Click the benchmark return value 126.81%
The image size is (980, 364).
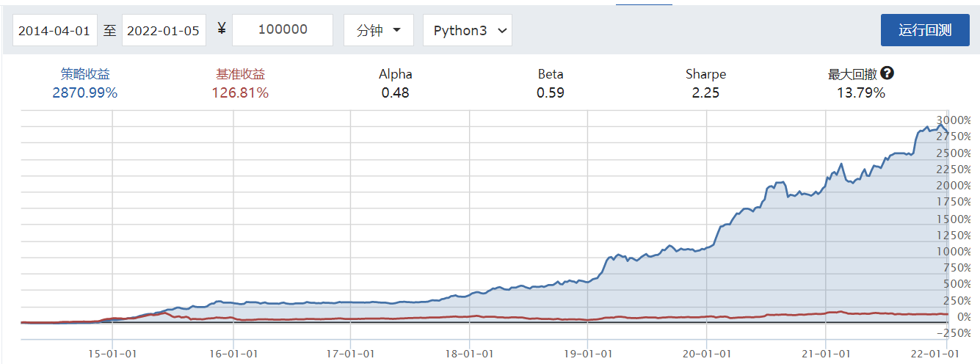[x=240, y=92]
